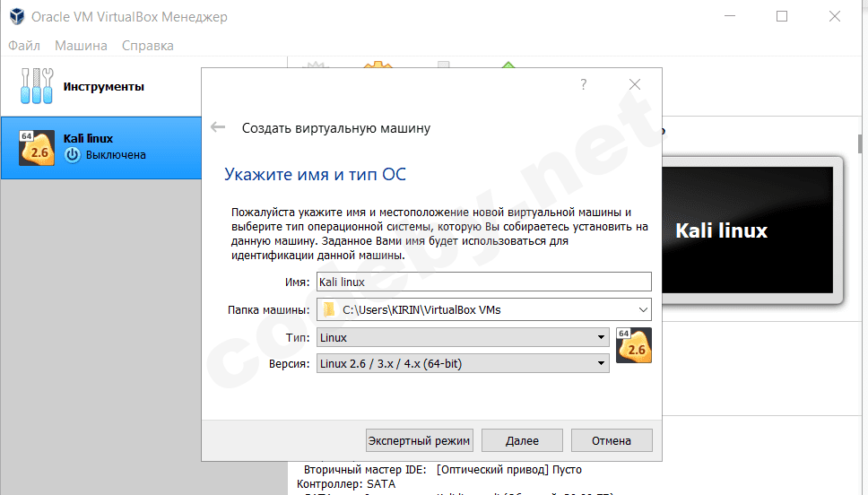Click the Linux 2.6 OS type badge icon

(634, 345)
